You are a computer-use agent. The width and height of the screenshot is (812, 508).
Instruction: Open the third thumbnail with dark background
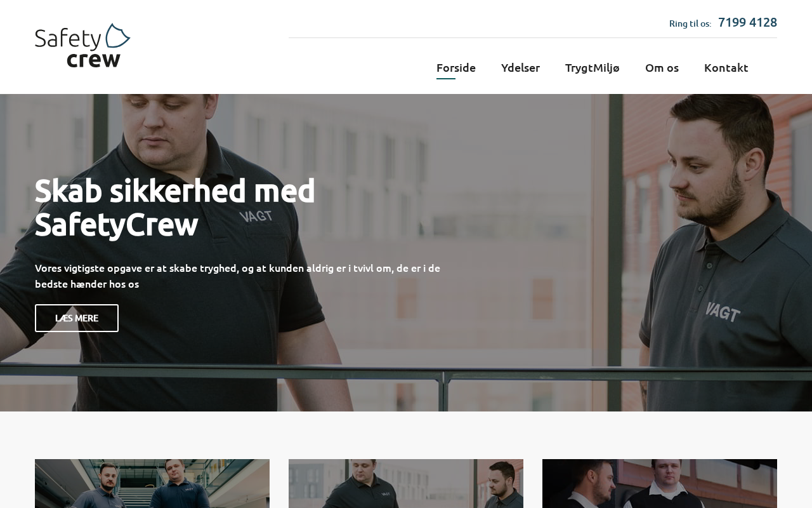(x=660, y=483)
